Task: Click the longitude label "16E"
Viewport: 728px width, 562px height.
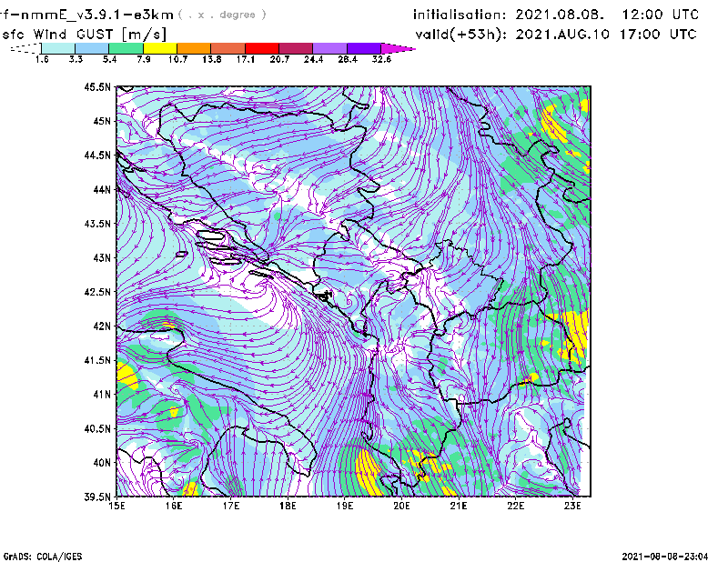Action: point(174,506)
